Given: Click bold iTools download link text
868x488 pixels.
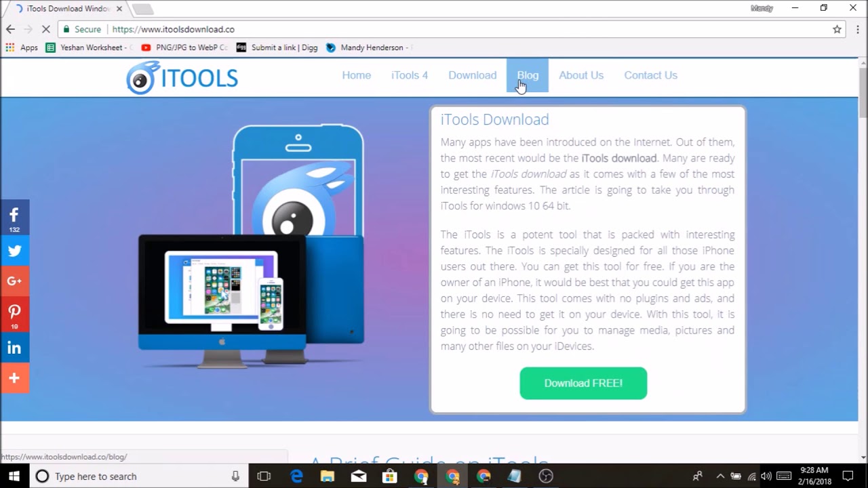Looking at the screenshot, I should tap(619, 158).
